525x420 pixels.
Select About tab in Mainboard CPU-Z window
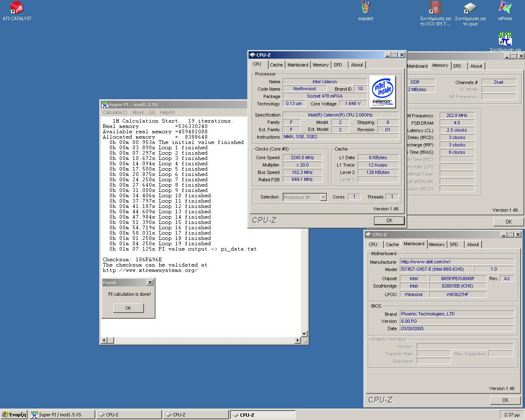472,244
